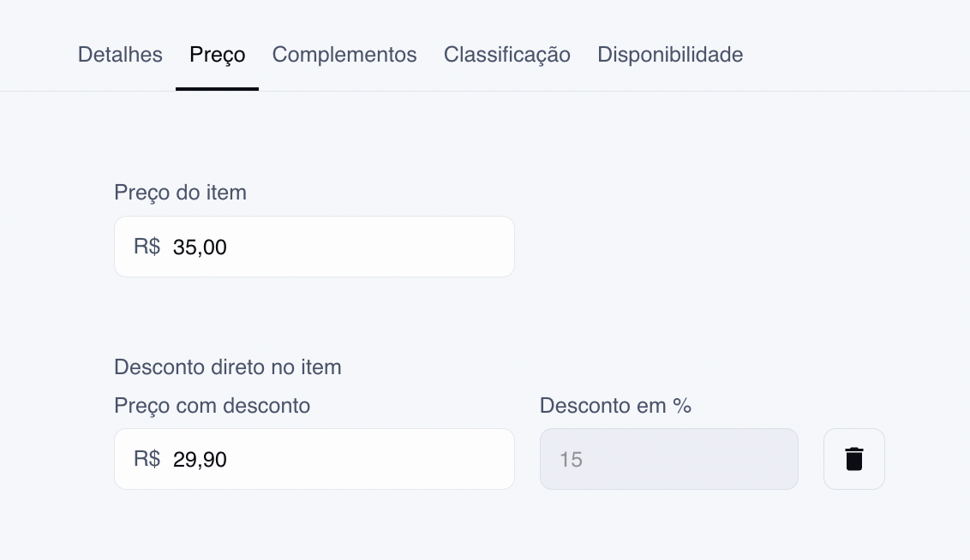This screenshot has width=970, height=560.
Task: Click the disabled Desconto em % field
Action: (x=669, y=459)
